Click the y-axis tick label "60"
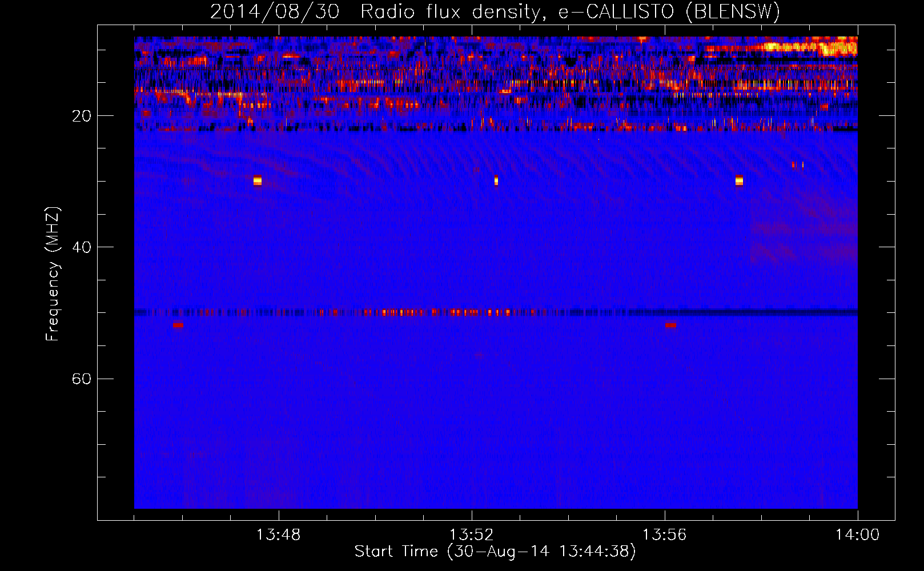The height and width of the screenshot is (571, 924). pyautogui.click(x=82, y=379)
